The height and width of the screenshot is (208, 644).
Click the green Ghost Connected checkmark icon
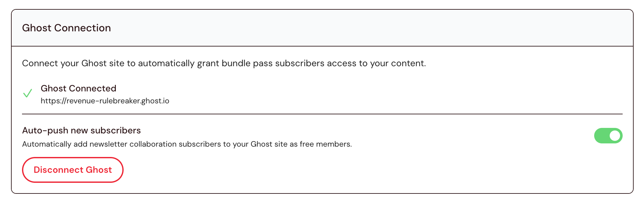[28, 93]
